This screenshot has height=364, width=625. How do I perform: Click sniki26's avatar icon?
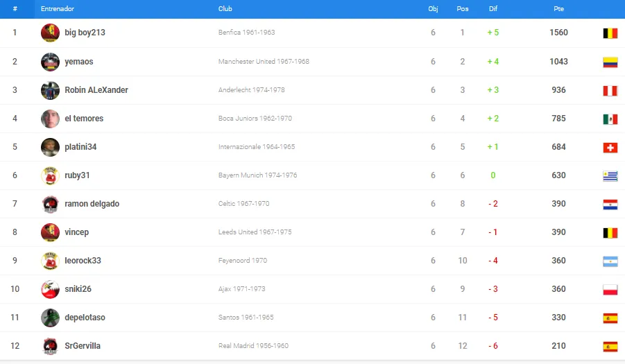coord(50,289)
